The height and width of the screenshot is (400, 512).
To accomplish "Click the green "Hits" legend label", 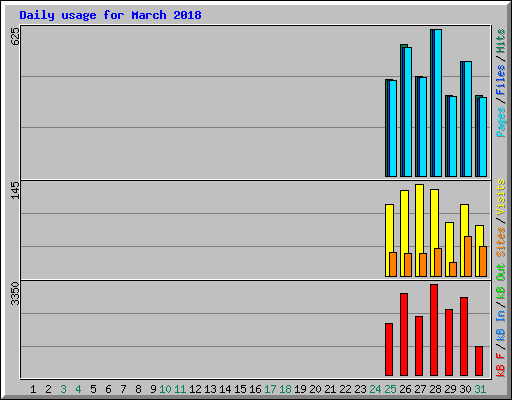I will (x=500, y=41).
